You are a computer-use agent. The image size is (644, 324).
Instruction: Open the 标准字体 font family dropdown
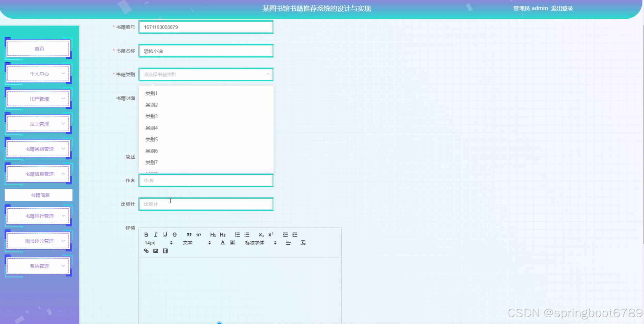pyautogui.click(x=261, y=243)
